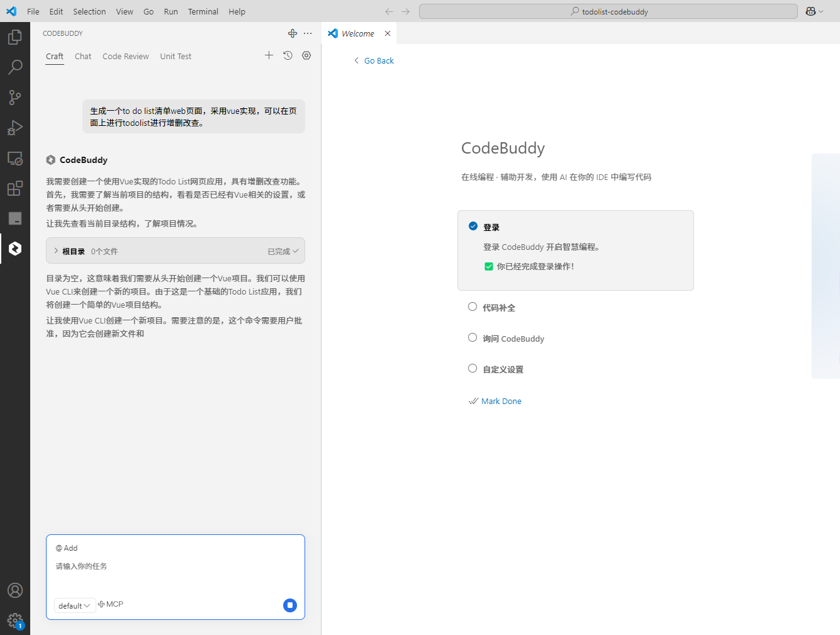The image size is (840, 635).
Task: Open the Run menu
Action: pyautogui.click(x=171, y=11)
